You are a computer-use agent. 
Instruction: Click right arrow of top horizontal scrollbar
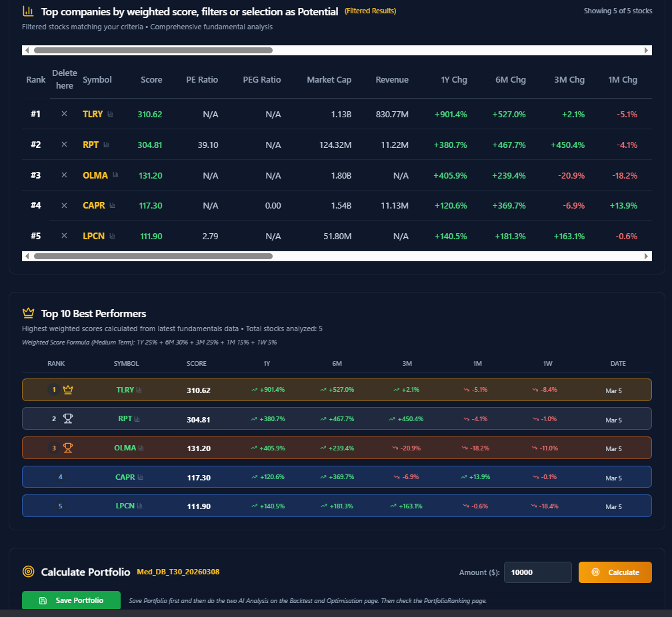[646, 51]
